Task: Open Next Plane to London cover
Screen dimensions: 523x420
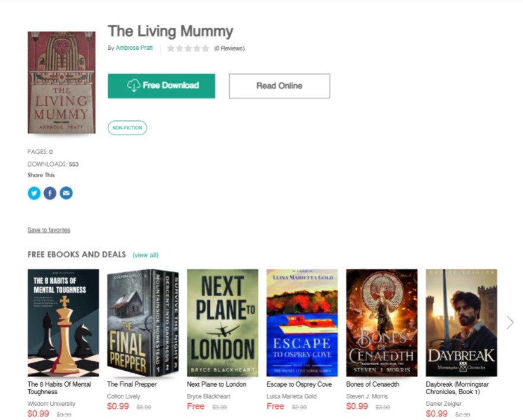Action: pos(222,323)
